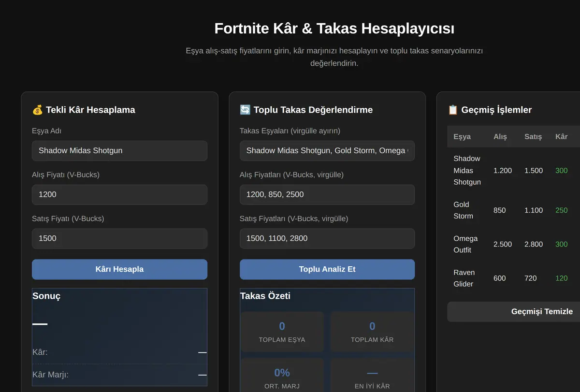Click the Kârı Hesapla button

click(119, 269)
